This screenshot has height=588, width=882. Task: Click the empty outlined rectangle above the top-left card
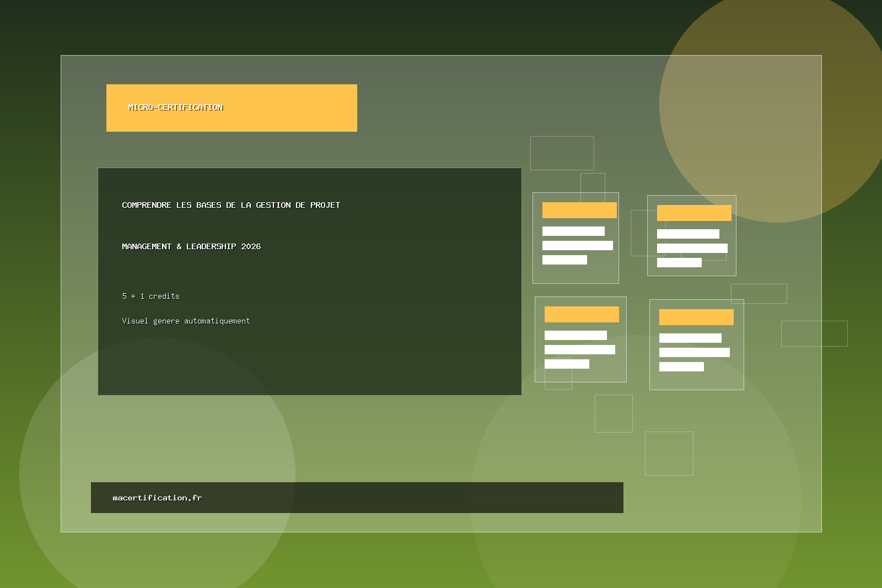click(562, 153)
